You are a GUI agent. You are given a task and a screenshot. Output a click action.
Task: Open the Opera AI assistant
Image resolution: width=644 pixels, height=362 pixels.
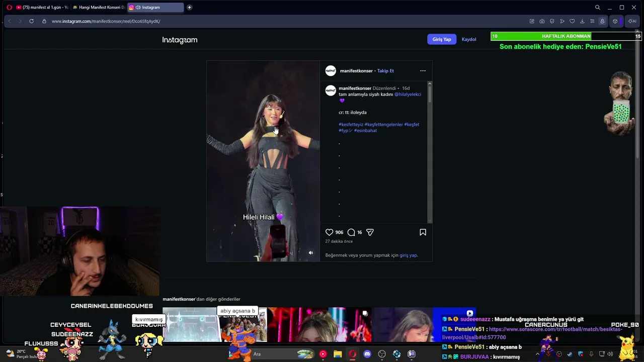click(632, 21)
